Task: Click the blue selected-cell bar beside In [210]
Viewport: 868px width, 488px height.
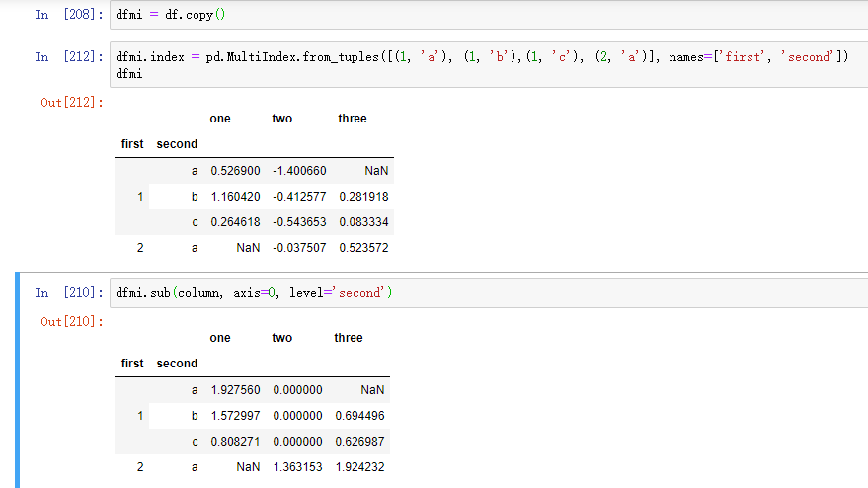Action: point(17,380)
